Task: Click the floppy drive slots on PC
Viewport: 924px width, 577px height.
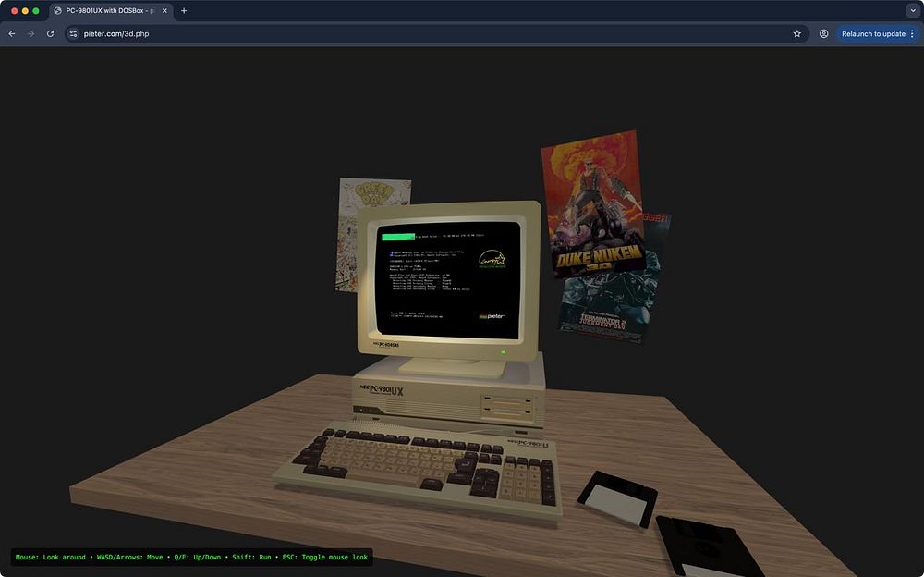Action: 506,406
